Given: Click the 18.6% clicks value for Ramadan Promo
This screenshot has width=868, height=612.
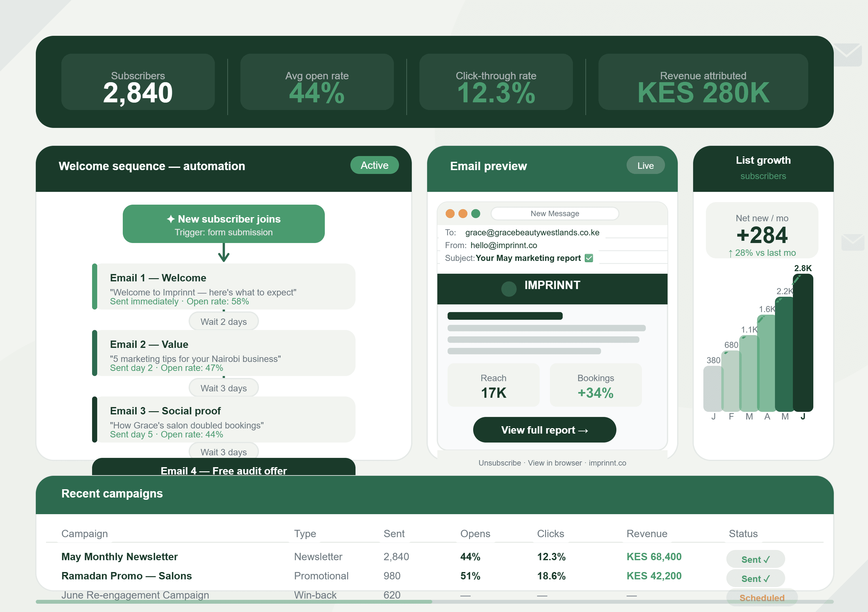Looking at the screenshot, I should pos(551,576).
